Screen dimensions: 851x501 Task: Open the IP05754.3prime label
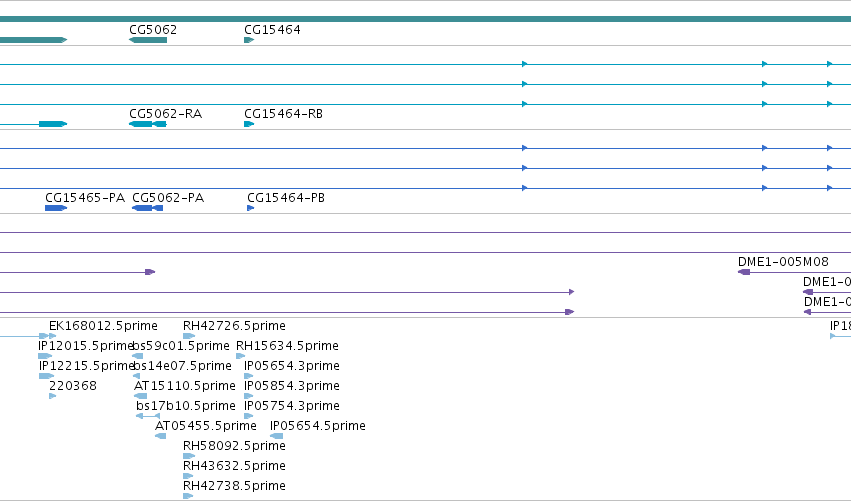point(292,406)
